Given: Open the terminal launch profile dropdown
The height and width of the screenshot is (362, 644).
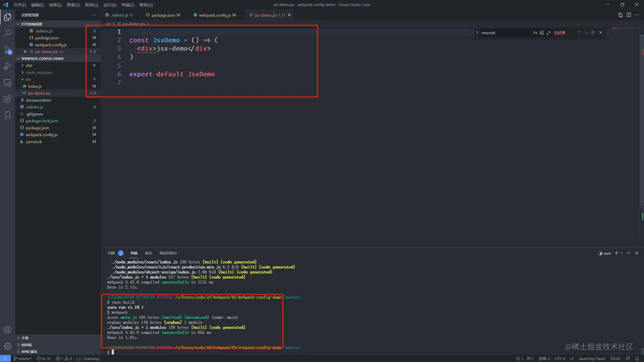Looking at the screenshot, I should pos(621,253).
